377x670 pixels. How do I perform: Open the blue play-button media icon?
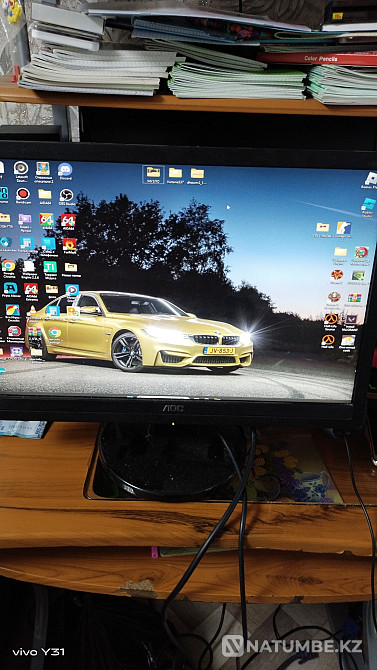point(72,291)
